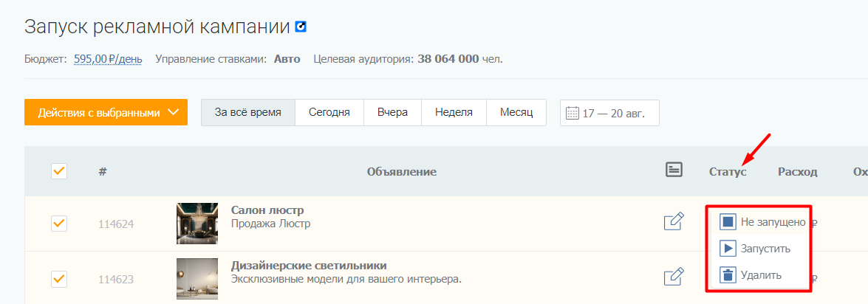
Task: Open the Салон люстр ad thumbnail
Action: tap(197, 224)
